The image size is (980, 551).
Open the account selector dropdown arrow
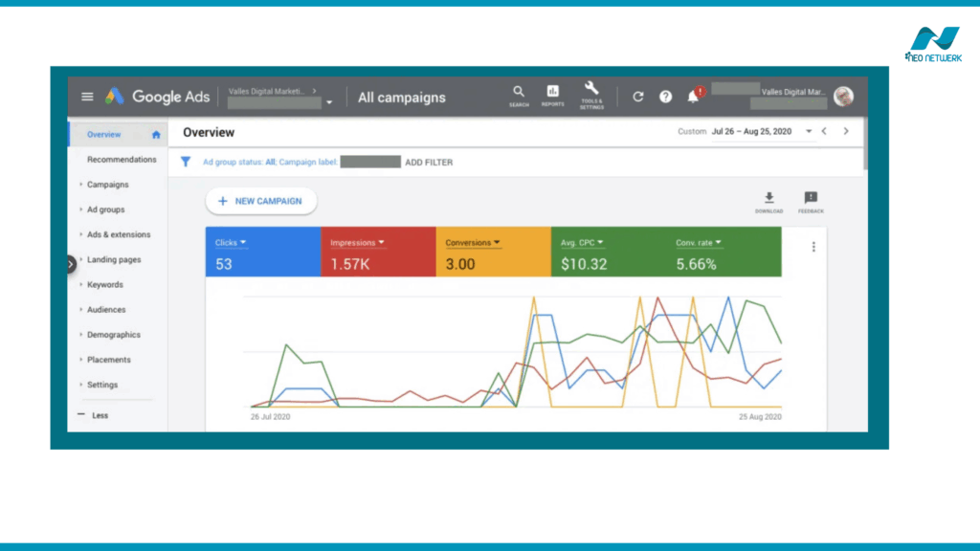329,102
